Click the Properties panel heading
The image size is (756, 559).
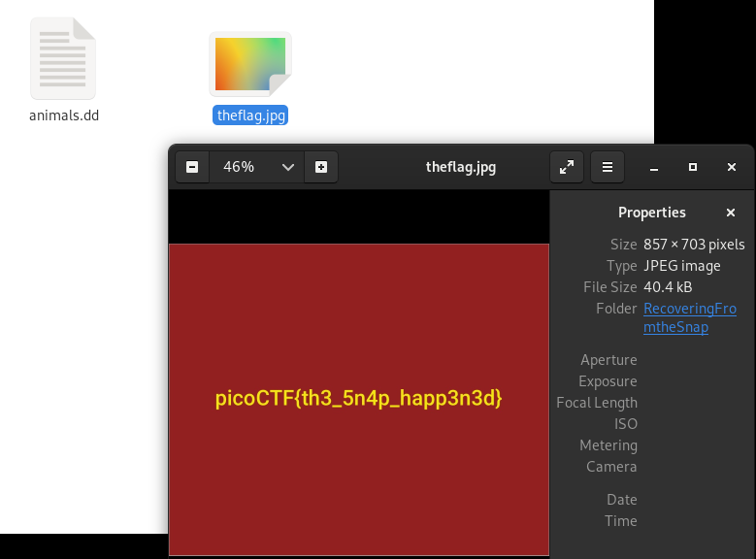click(x=652, y=213)
